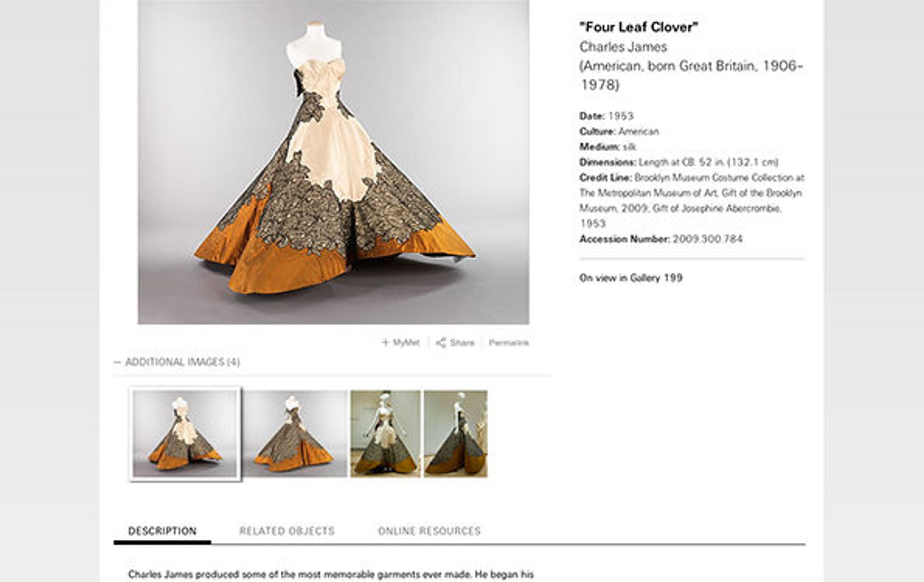The height and width of the screenshot is (582, 924).
Task: Click the description paragraph about Charles James
Action: click(331, 575)
